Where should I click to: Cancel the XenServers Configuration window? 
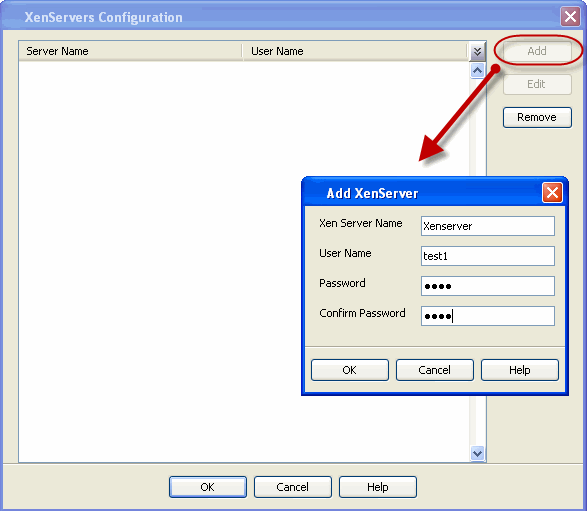point(293,487)
